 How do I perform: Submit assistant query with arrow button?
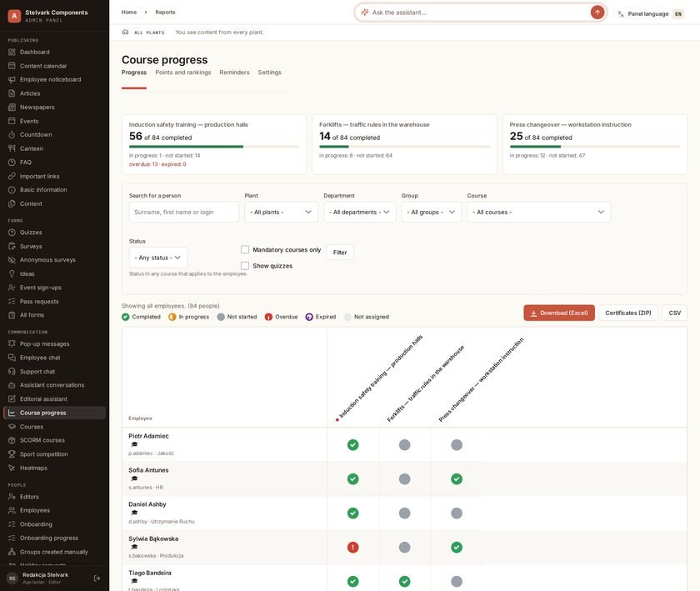(597, 12)
